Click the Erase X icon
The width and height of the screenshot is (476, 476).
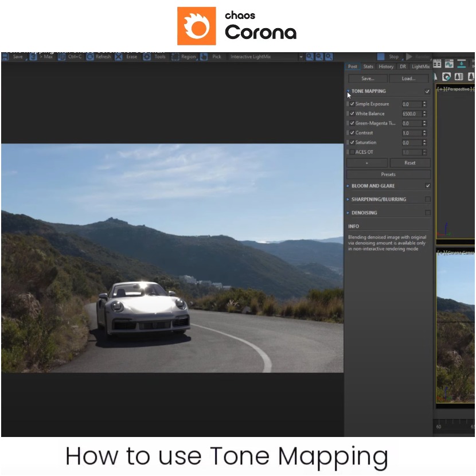point(118,57)
